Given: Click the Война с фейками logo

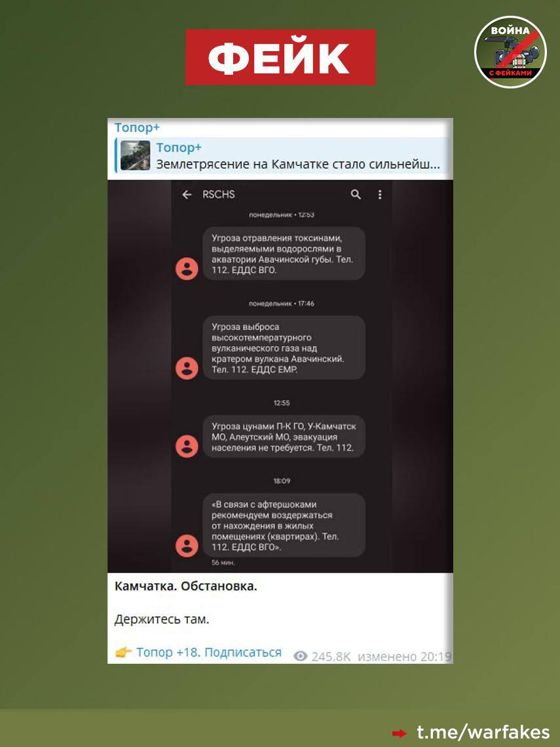Looking at the screenshot, I should coord(510,52).
